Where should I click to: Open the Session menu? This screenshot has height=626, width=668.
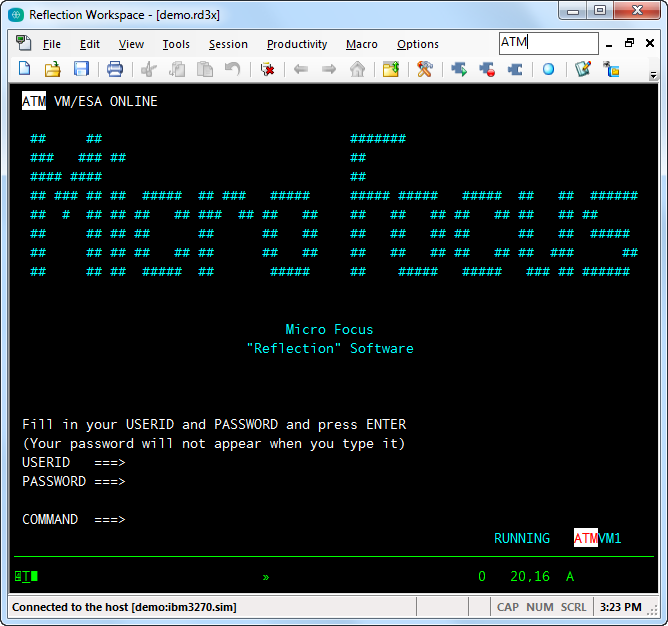(228, 44)
